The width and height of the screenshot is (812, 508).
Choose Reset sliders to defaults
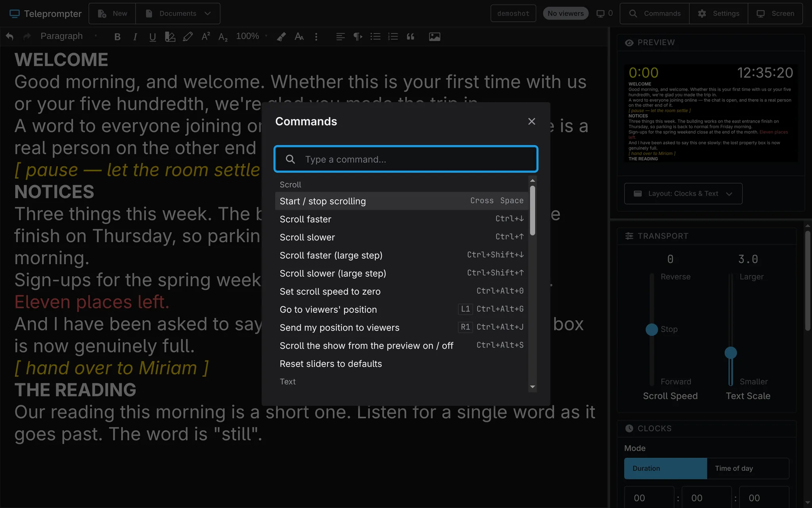pos(401,364)
